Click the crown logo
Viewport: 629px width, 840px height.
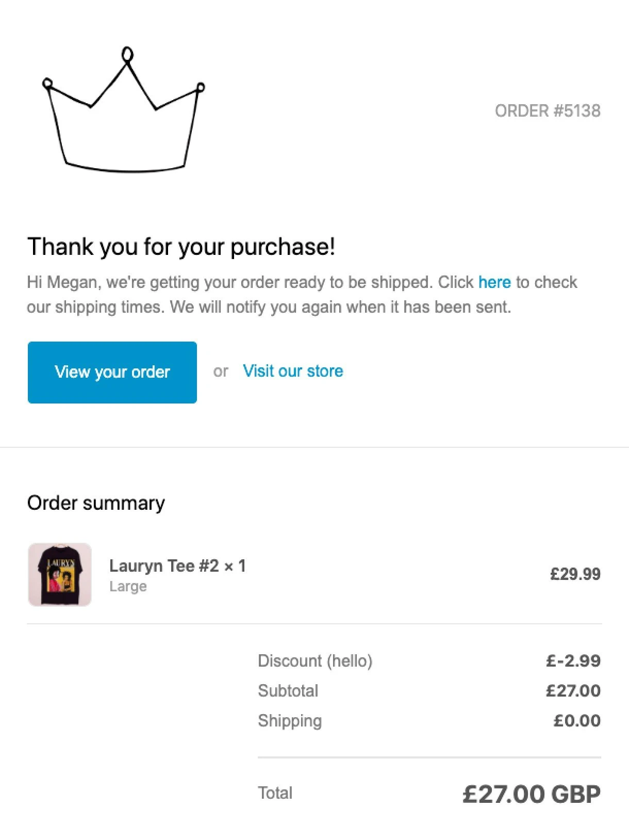[x=123, y=111]
